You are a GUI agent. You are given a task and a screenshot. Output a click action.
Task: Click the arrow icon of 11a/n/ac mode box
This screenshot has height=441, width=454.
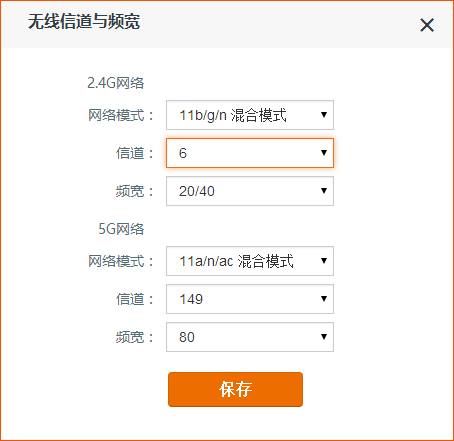(324, 261)
